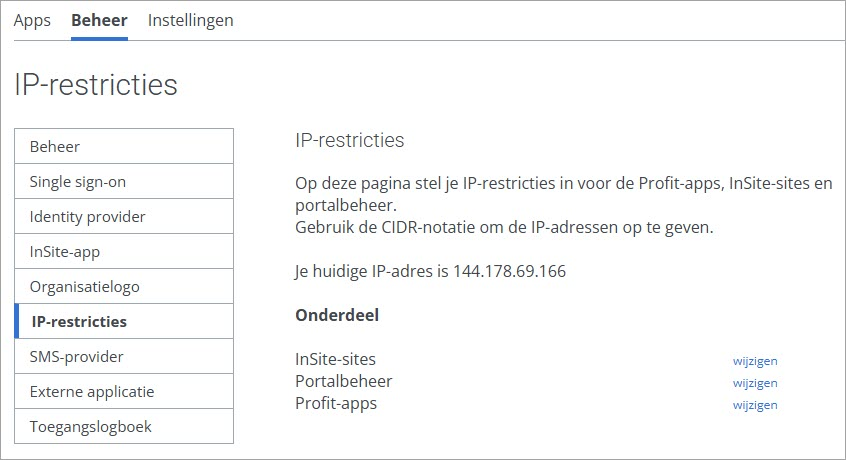Select the Beheer tab
The image size is (846, 460).
click(x=99, y=20)
